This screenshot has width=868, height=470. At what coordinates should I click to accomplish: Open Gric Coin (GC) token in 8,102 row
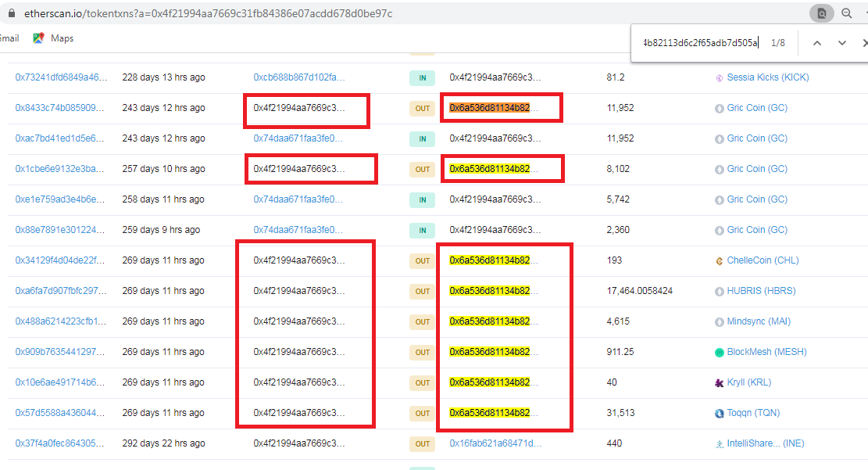[757, 168]
